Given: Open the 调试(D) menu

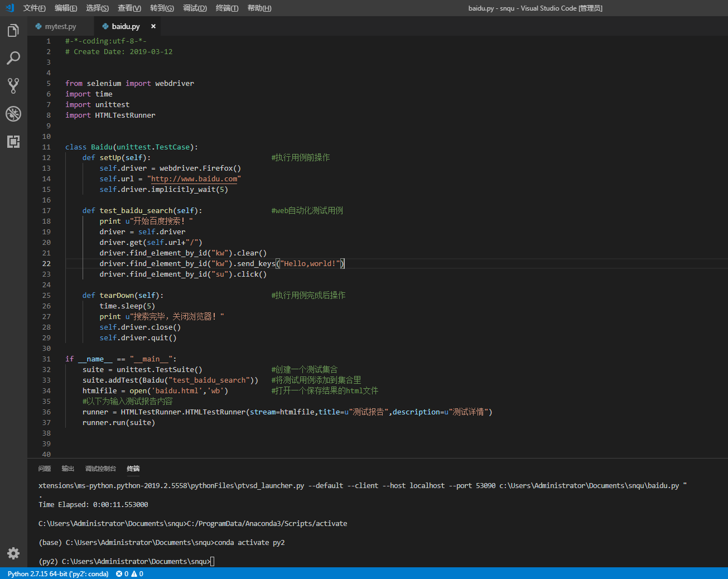Looking at the screenshot, I should point(195,8).
